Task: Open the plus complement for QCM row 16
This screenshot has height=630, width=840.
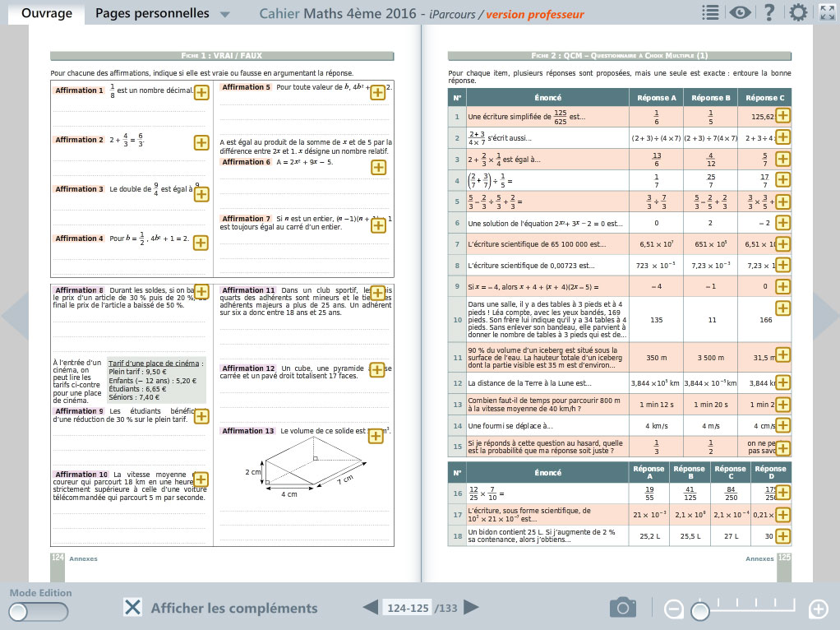Action: [782, 492]
